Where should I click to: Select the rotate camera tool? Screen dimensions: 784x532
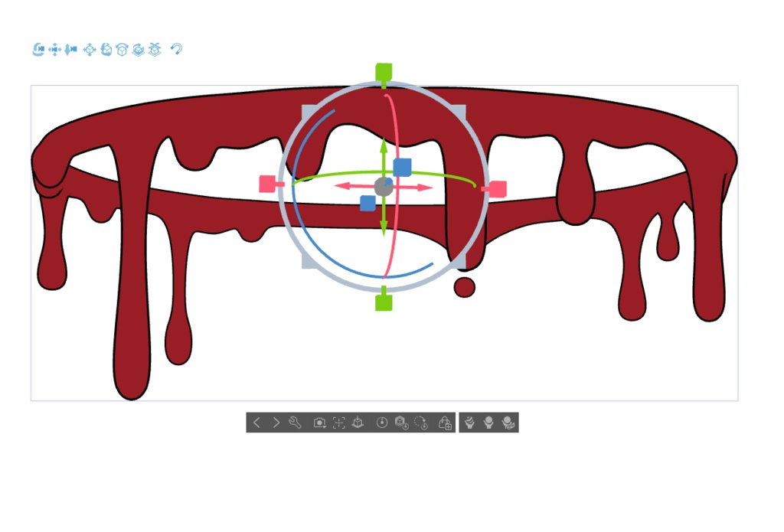coord(38,50)
